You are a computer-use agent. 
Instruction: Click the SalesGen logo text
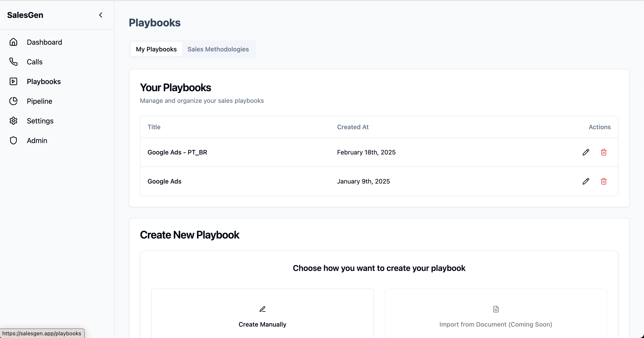(25, 15)
